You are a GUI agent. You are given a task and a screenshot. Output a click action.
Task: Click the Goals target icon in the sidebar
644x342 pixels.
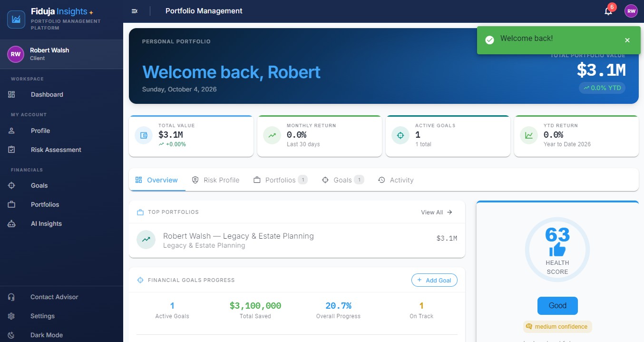[x=12, y=185]
